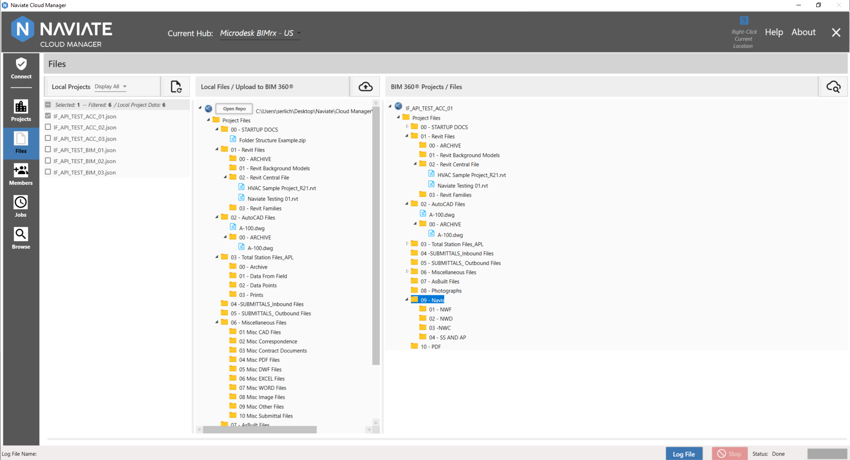Click the 07 - AsBuilt Files folder icon in BIM 360
The height and width of the screenshot is (460, 850).
coord(415,281)
